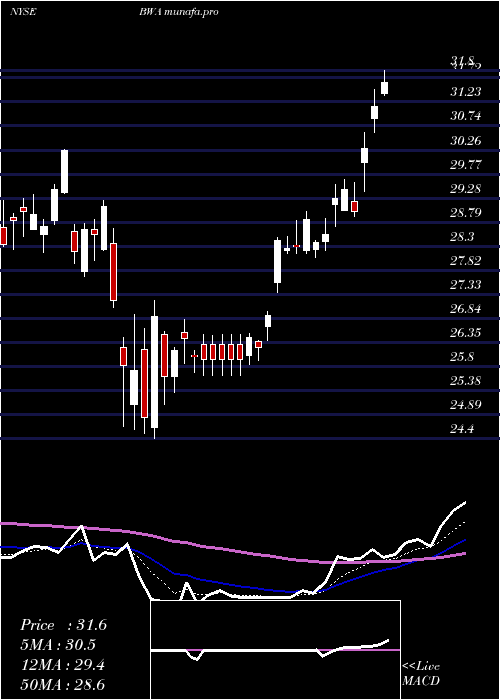Click the 24.89 price axis label

tap(466, 405)
